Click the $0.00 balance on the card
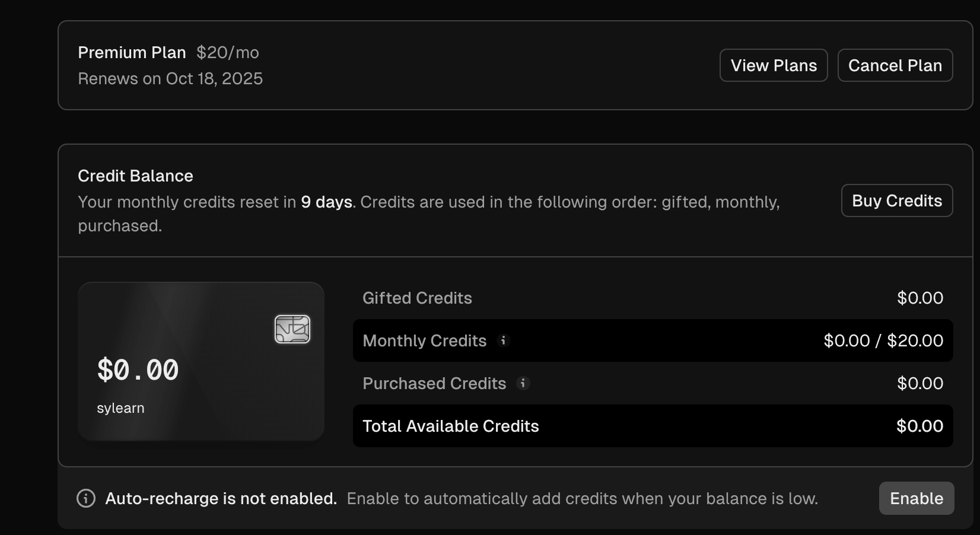This screenshot has height=535, width=980. point(138,370)
